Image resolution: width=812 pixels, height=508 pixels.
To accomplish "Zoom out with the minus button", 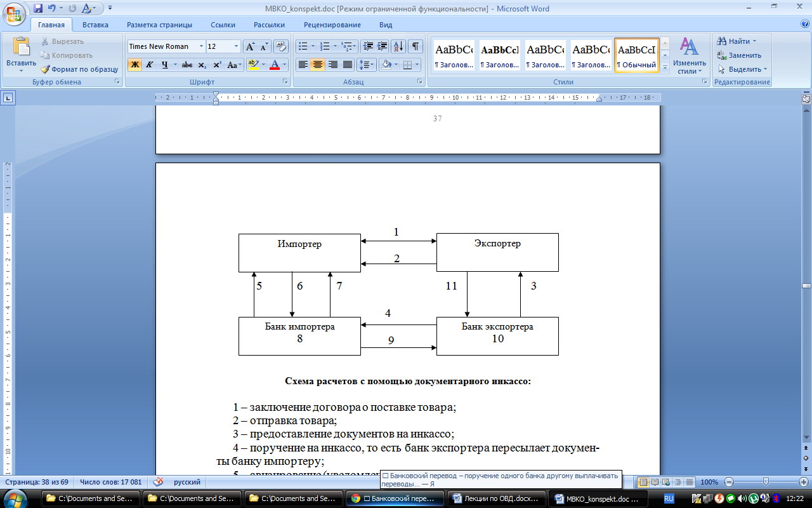I will pyautogui.click(x=730, y=482).
